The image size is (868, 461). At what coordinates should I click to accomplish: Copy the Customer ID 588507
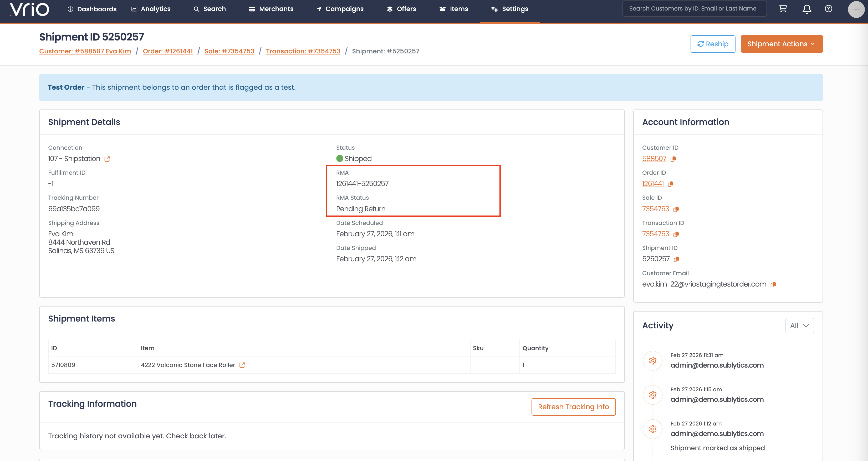tap(673, 159)
